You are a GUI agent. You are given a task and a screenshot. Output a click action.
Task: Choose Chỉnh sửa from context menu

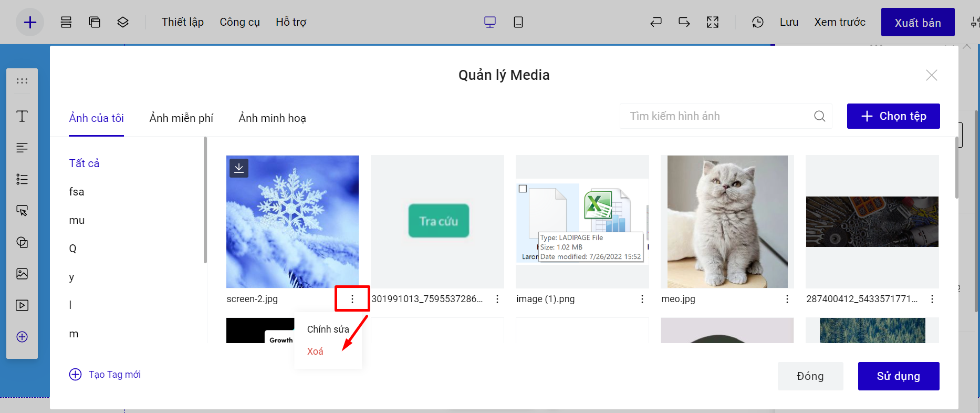[x=328, y=329]
